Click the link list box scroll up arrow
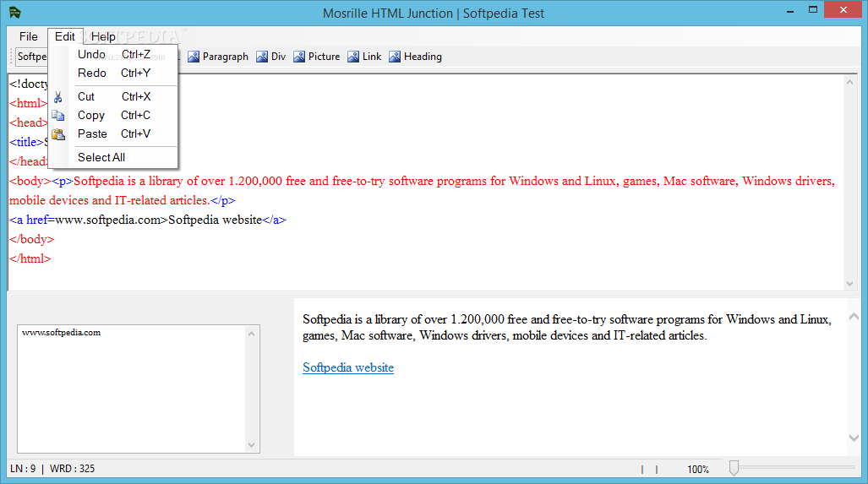The width and height of the screenshot is (868, 484). point(251,334)
